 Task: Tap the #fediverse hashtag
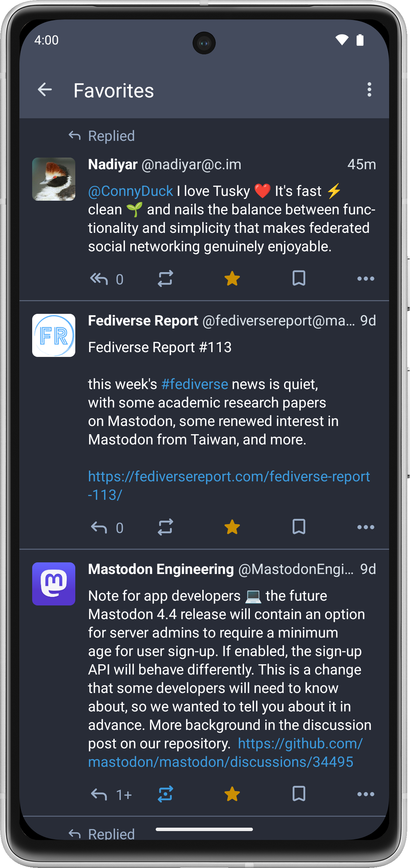coord(194,385)
